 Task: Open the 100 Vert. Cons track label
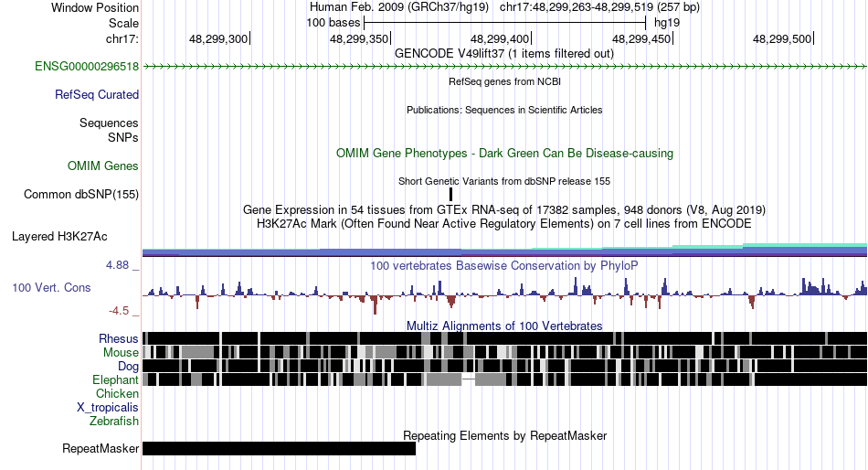pos(51,288)
